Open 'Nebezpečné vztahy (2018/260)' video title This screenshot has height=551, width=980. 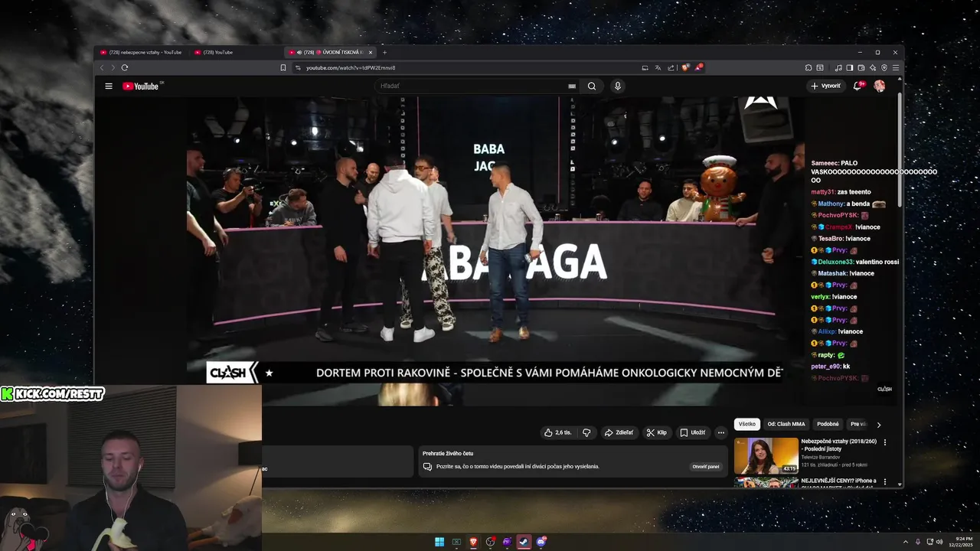click(x=839, y=445)
